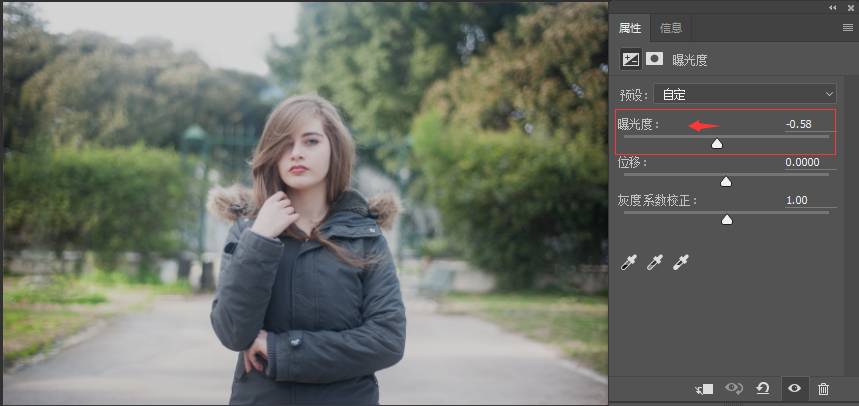This screenshot has width=859, height=406.
Task: Delete the adjustment layer with trash icon
Action: click(823, 390)
